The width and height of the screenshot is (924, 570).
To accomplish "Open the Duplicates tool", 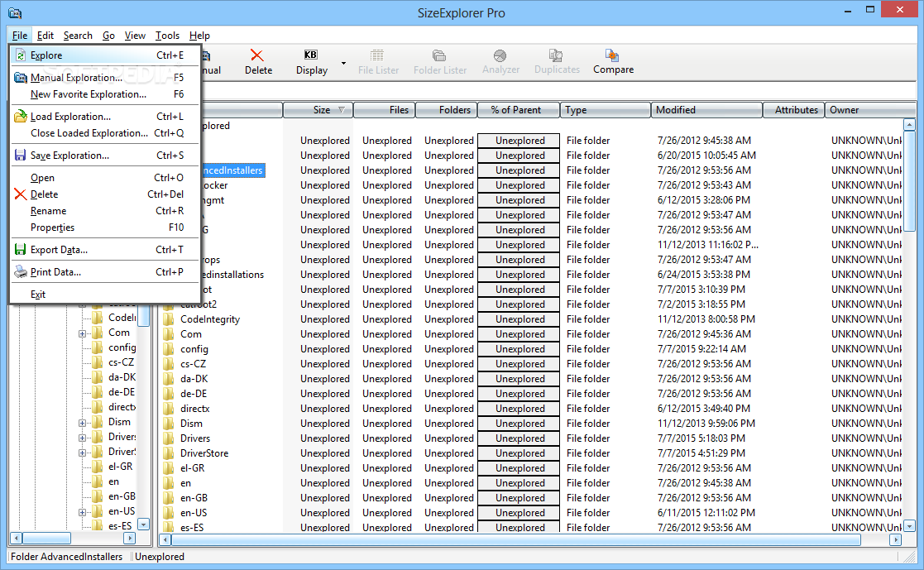I will [557, 62].
